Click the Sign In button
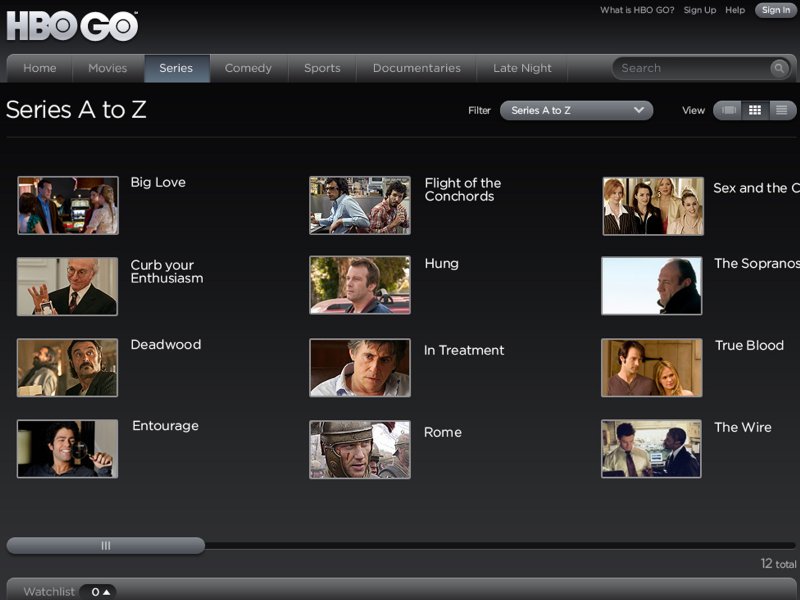This screenshot has height=600, width=800. pyautogui.click(x=776, y=10)
